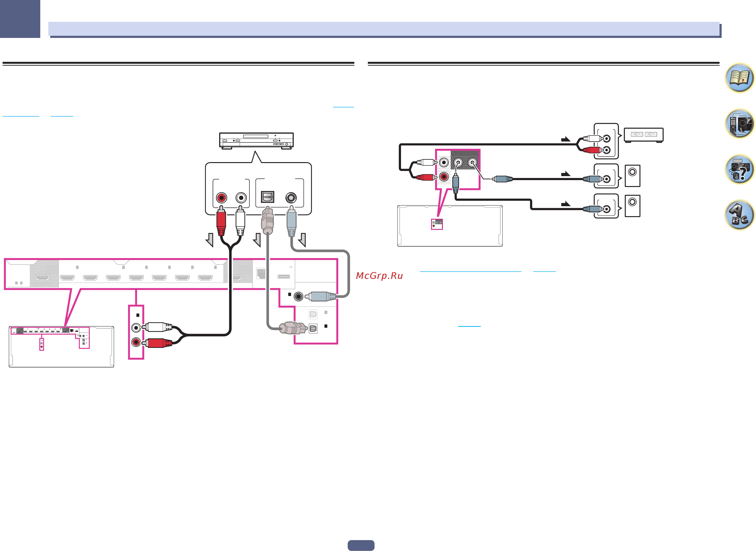The image size is (756, 551).
Task: Follow the long blue underlined link below amplifier diagram
Action: [x=470, y=272]
